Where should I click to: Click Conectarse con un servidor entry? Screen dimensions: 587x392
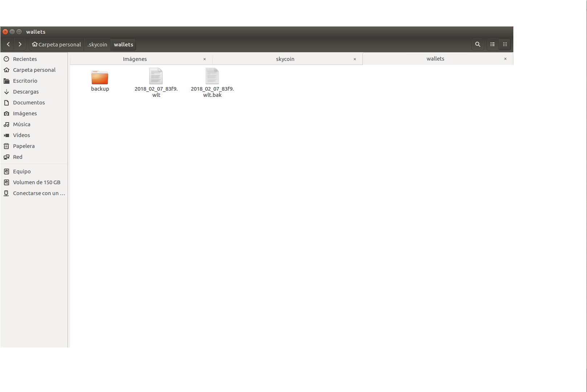click(x=34, y=193)
